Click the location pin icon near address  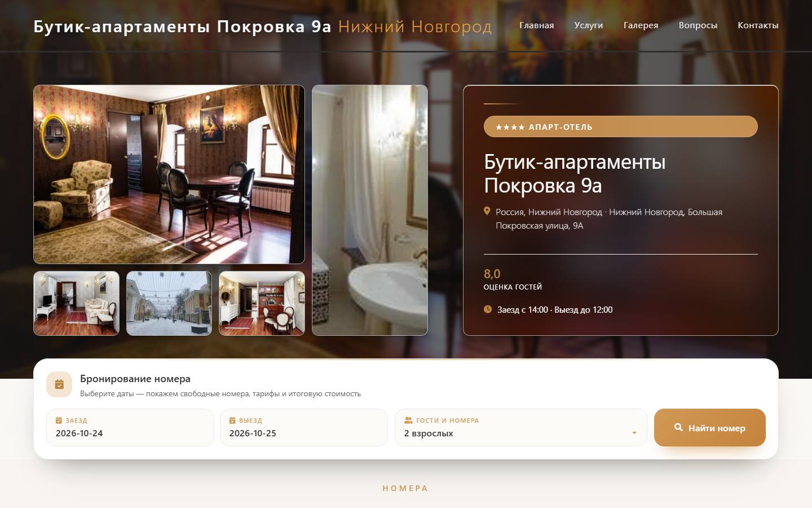coord(487,211)
